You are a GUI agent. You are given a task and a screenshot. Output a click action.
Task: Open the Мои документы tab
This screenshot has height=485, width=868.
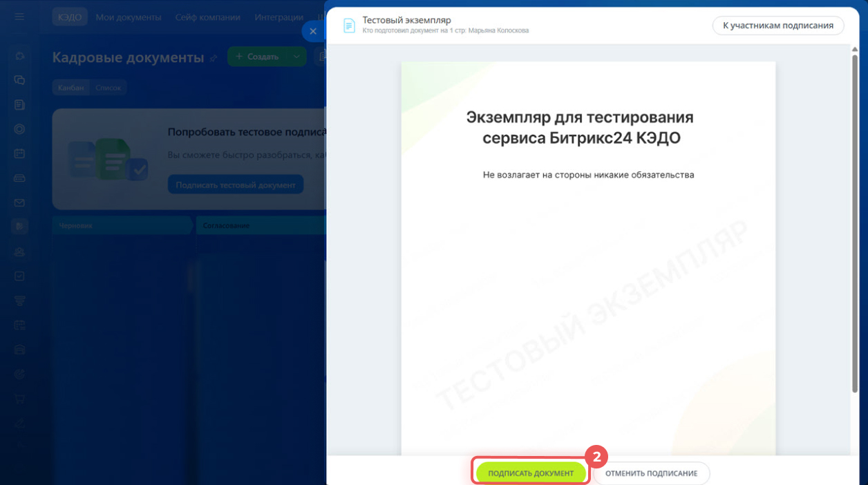(129, 17)
